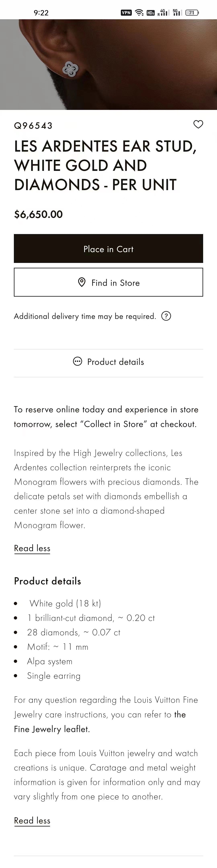Tap the VPN status bar icon

[126, 13]
